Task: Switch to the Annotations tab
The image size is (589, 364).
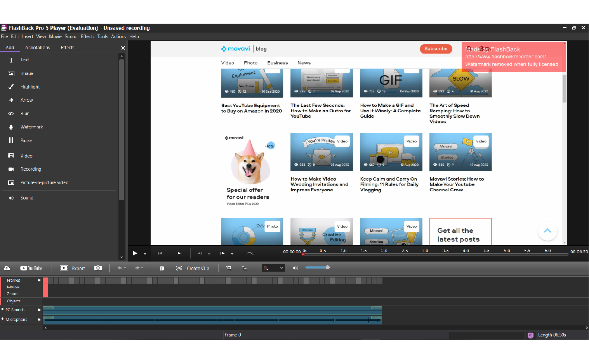Action: coord(37,48)
